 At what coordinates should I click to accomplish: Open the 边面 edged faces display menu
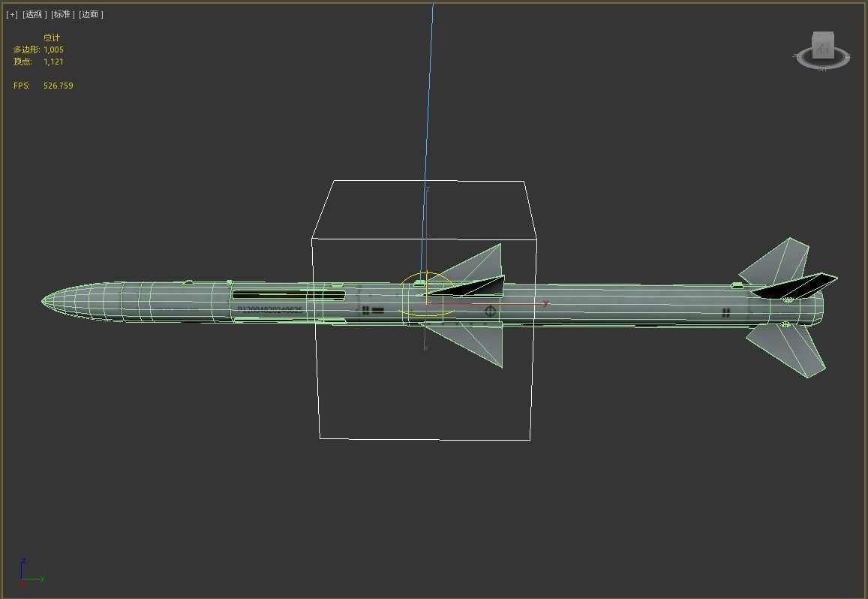[91, 14]
